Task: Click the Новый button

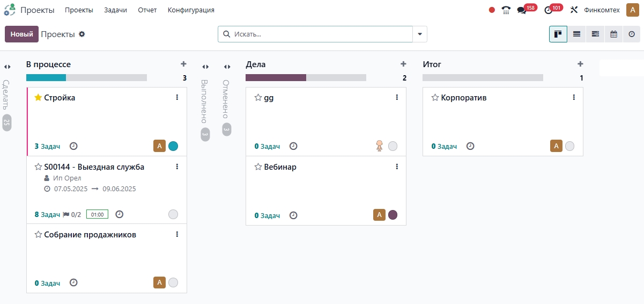Action: point(21,34)
